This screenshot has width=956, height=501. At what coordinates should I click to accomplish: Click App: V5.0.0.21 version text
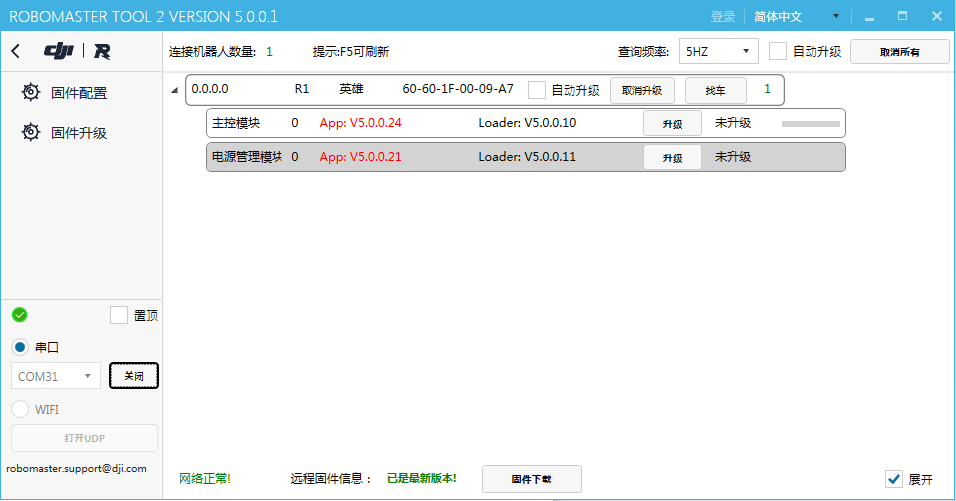(360, 157)
